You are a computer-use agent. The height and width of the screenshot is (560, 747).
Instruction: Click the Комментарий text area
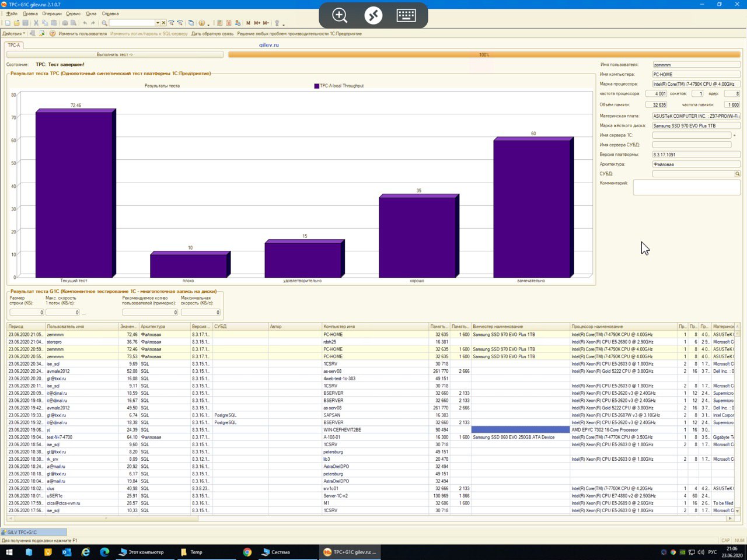pos(686,187)
